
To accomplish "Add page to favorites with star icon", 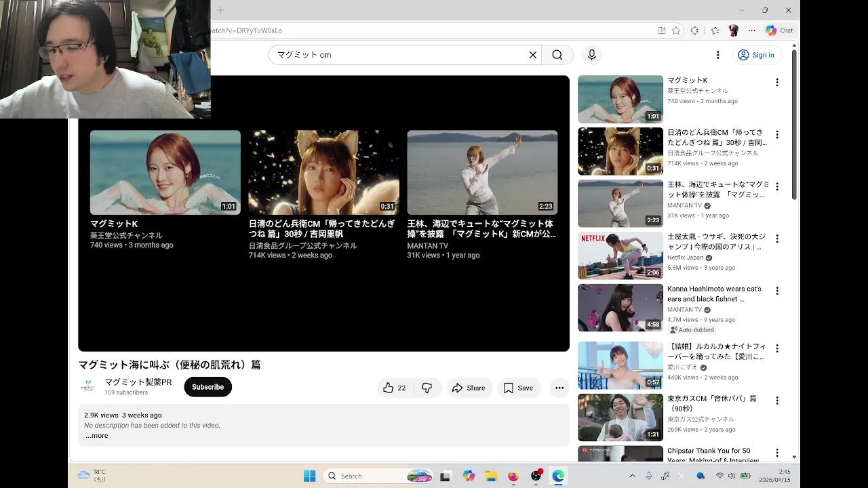I will pyautogui.click(x=676, y=30).
